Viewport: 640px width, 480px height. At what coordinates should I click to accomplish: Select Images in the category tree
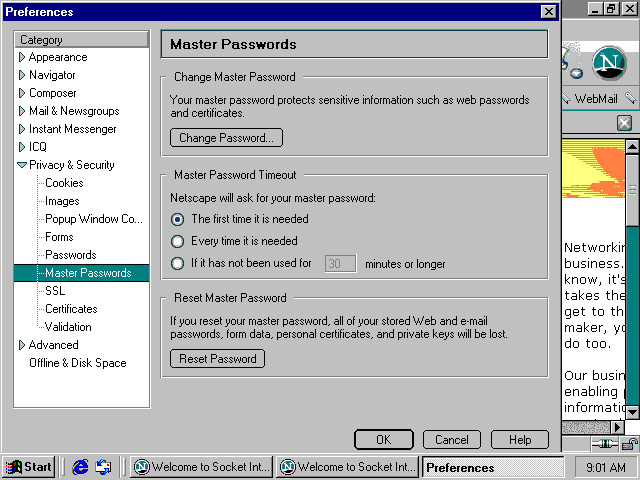[x=62, y=201]
